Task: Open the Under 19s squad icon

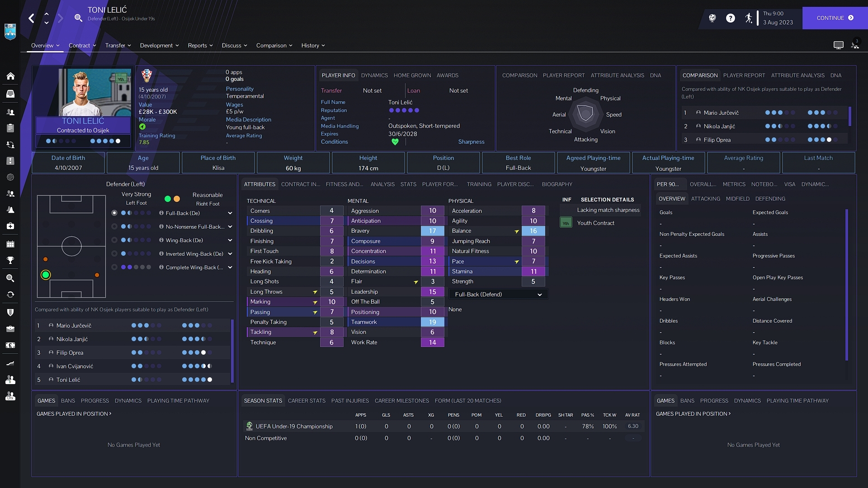Action: (10, 396)
